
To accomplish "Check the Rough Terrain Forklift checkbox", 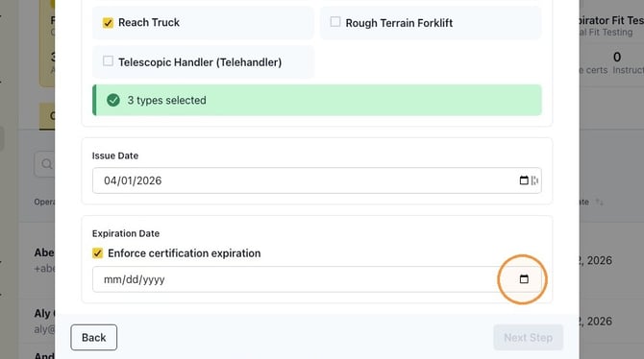I will point(335,22).
